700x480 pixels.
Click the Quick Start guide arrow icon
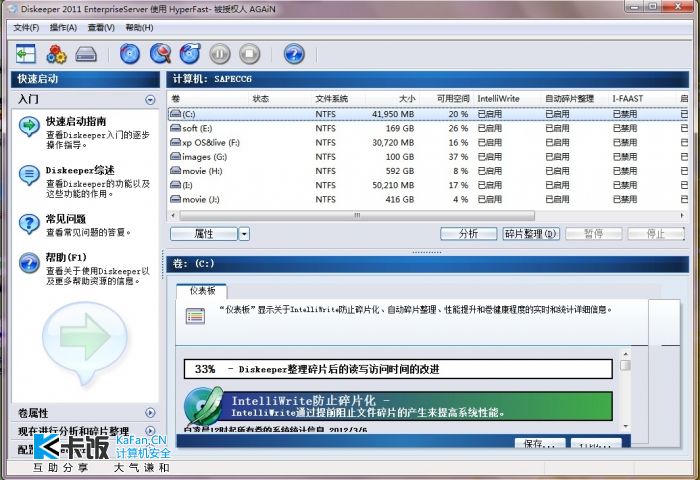coord(29,126)
